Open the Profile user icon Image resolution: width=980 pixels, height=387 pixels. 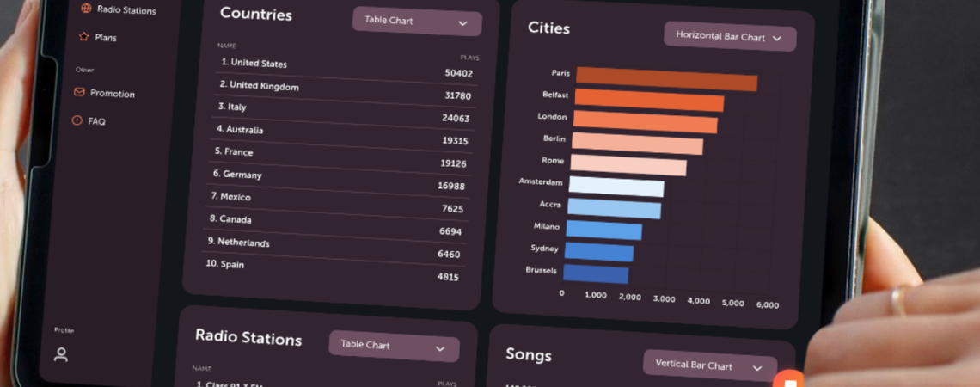click(x=61, y=354)
